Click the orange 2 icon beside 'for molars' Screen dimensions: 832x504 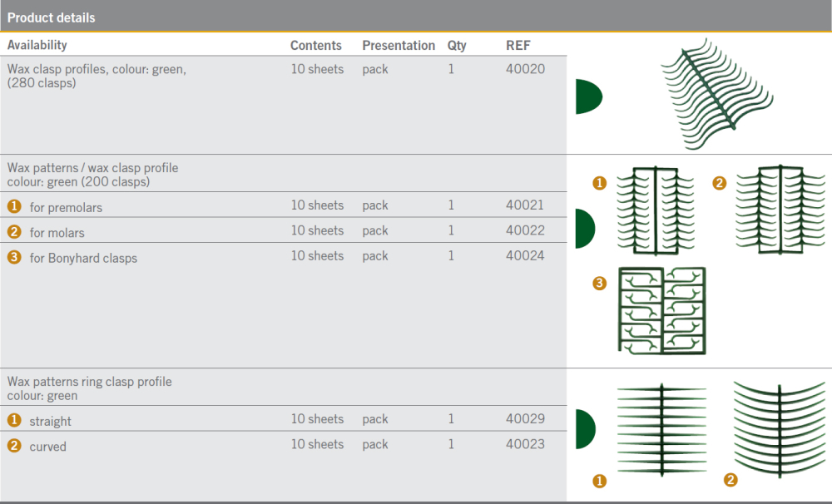(14, 232)
